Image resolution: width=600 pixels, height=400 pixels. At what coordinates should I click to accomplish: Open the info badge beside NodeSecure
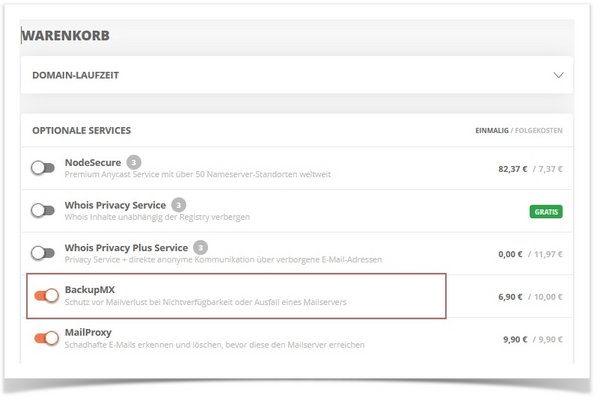[x=134, y=162]
